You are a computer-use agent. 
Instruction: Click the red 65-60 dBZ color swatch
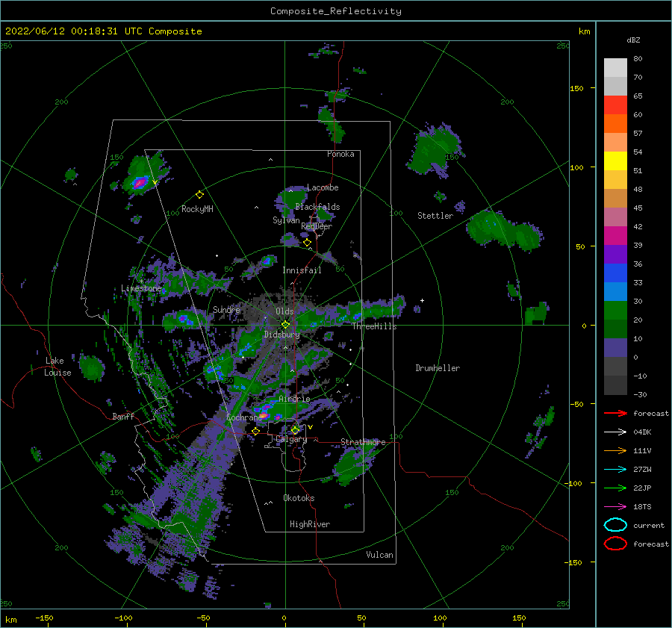click(x=615, y=105)
